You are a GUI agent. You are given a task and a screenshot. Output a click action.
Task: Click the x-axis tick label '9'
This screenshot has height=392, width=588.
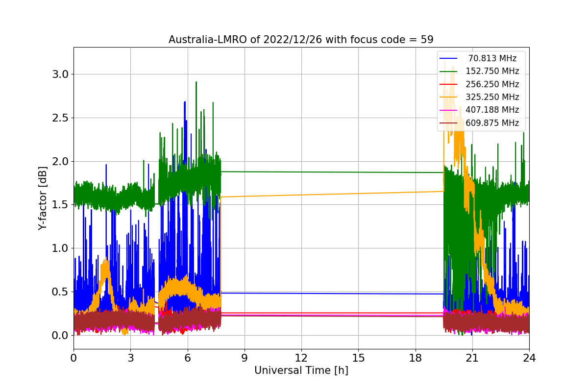(x=244, y=358)
